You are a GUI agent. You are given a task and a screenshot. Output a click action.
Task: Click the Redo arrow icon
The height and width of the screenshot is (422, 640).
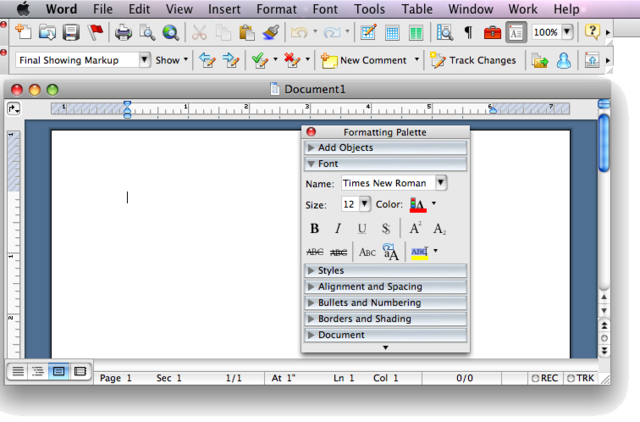(x=332, y=32)
